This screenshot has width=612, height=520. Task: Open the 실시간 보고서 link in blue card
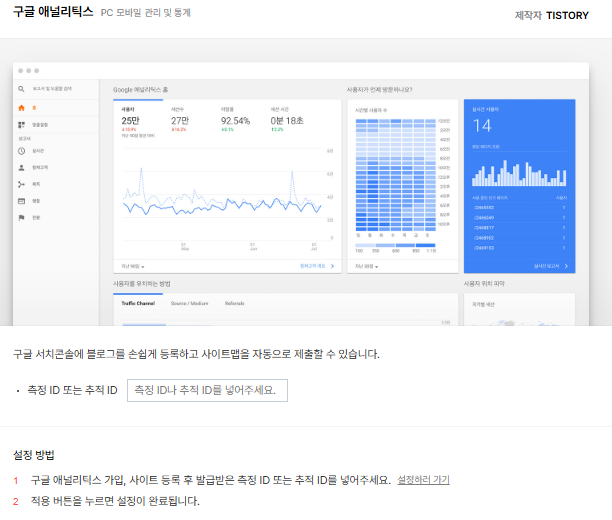click(x=551, y=266)
